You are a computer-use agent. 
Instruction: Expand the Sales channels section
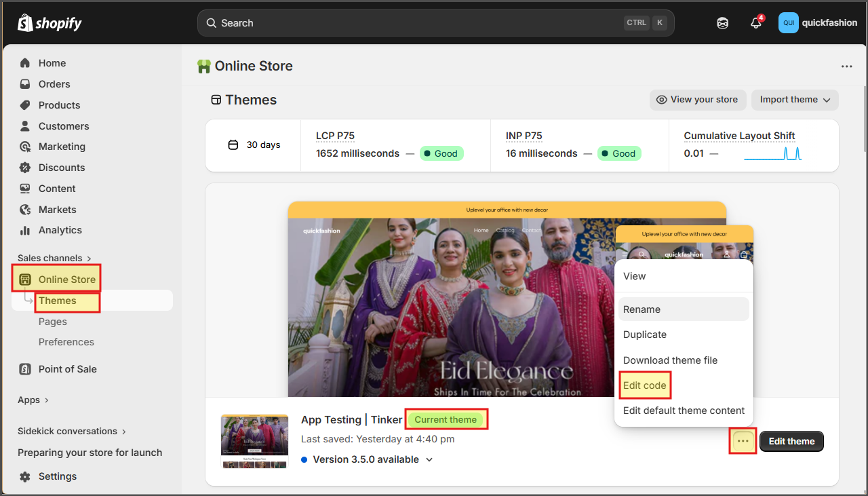coord(54,258)
